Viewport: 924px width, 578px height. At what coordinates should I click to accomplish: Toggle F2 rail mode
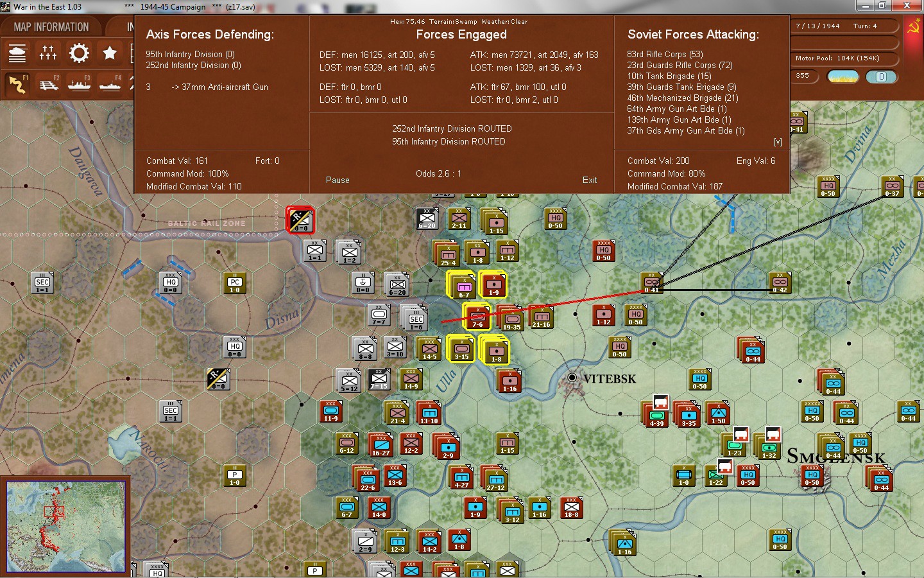48,84
